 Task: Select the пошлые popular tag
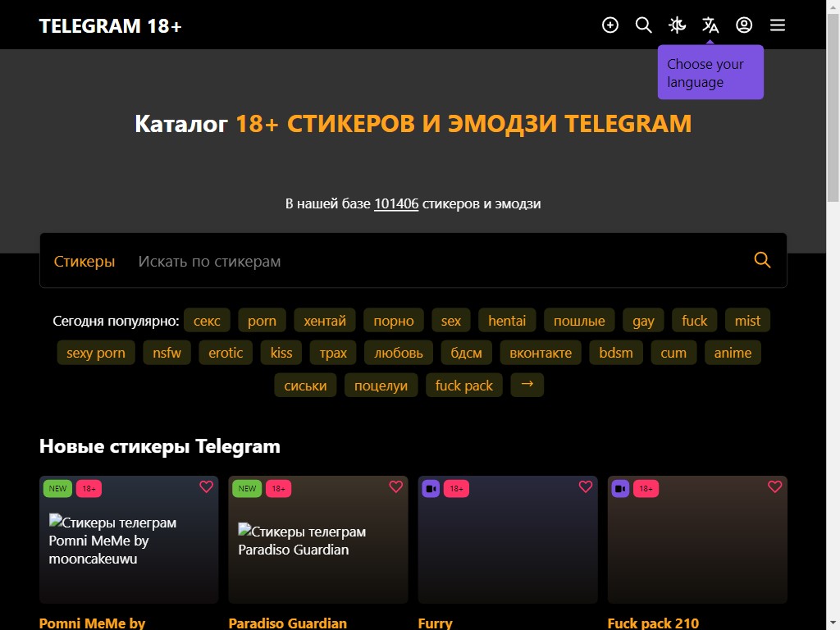tap(579, 321)
